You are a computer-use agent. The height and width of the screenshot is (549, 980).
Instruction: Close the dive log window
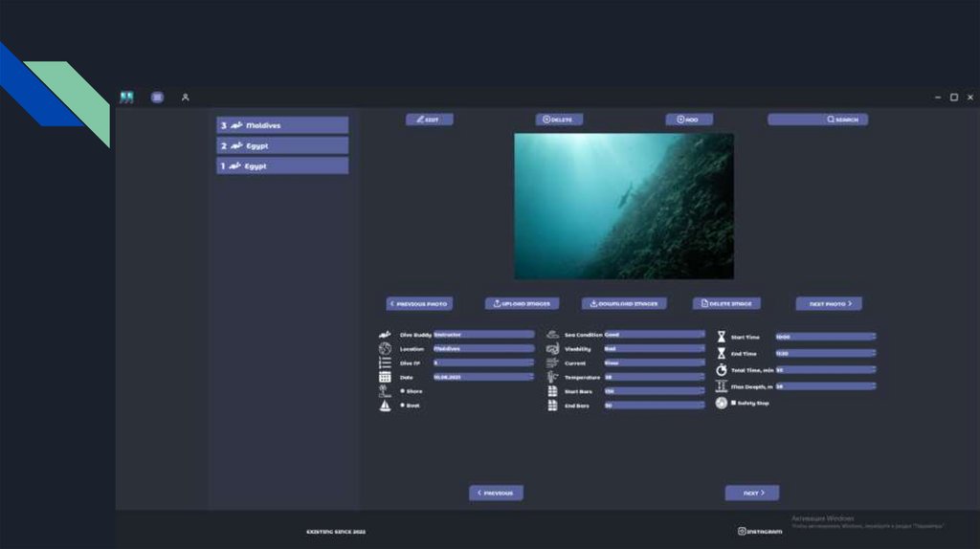[970, 98]
